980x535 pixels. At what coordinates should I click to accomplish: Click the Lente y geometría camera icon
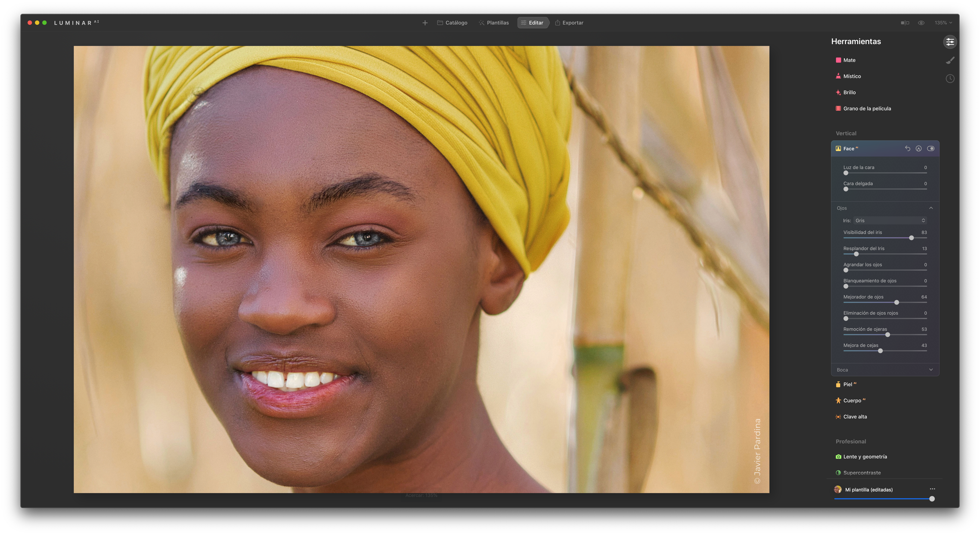[838, 456]
